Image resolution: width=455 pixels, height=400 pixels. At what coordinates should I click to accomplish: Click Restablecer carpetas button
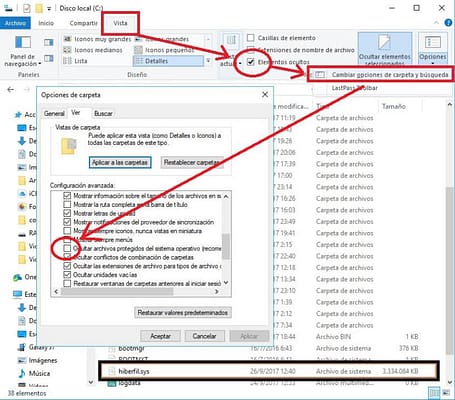coord(192,163)
